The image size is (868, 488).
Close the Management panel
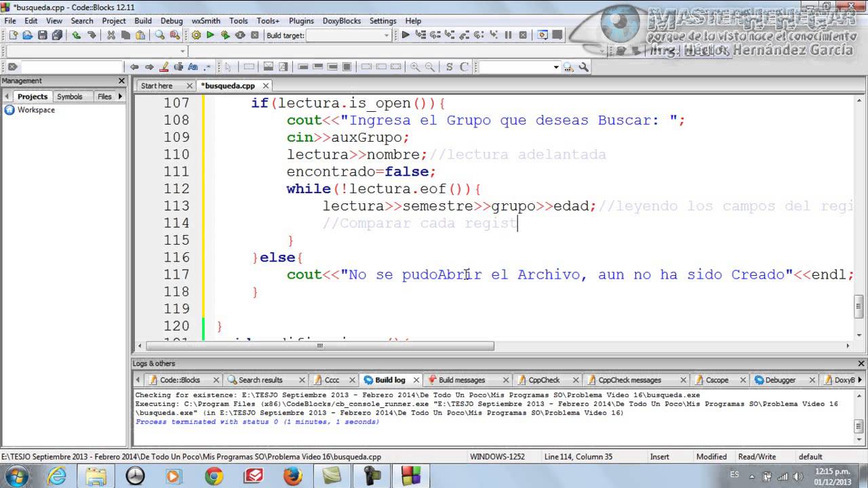121,81
